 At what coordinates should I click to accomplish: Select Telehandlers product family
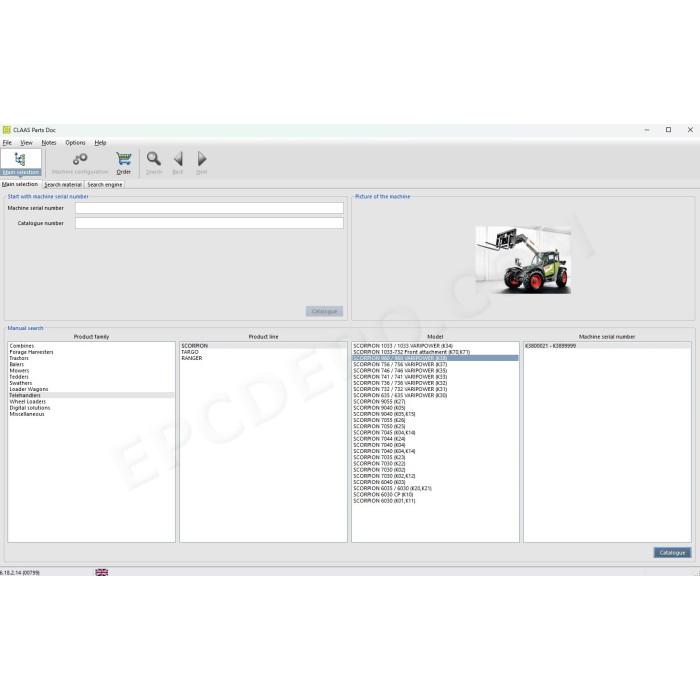coord(91,396)
